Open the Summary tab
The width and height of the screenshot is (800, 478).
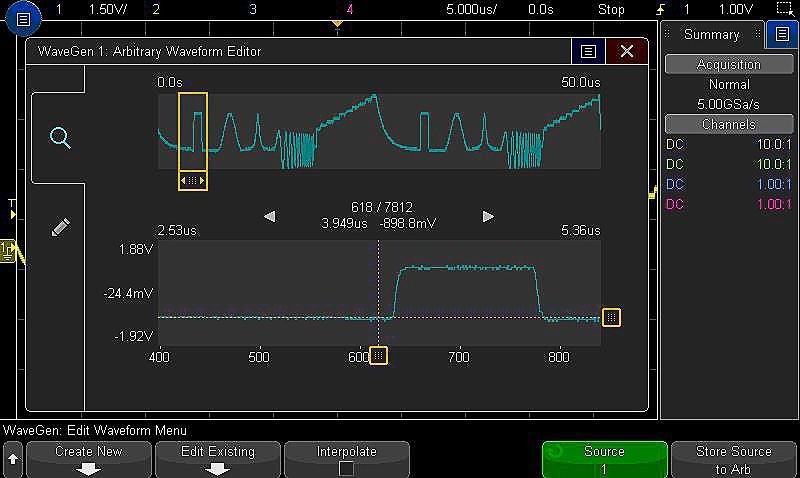712,34
